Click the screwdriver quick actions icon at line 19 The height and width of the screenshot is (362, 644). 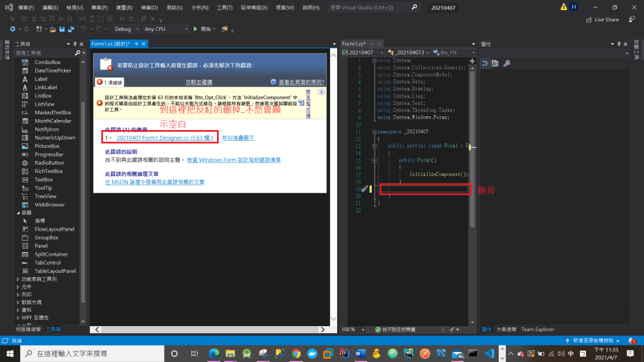coord(364,189)
